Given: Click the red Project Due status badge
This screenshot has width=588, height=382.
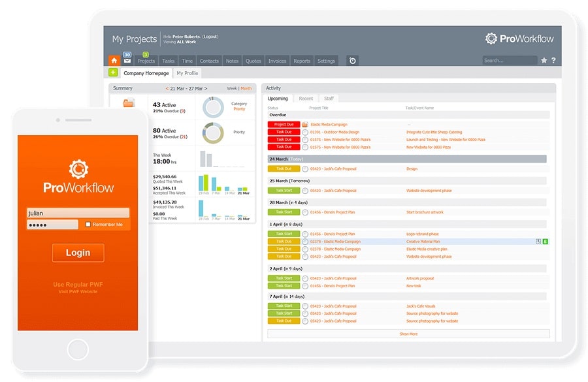Looking at the screenshot, I should coord(284,125).
